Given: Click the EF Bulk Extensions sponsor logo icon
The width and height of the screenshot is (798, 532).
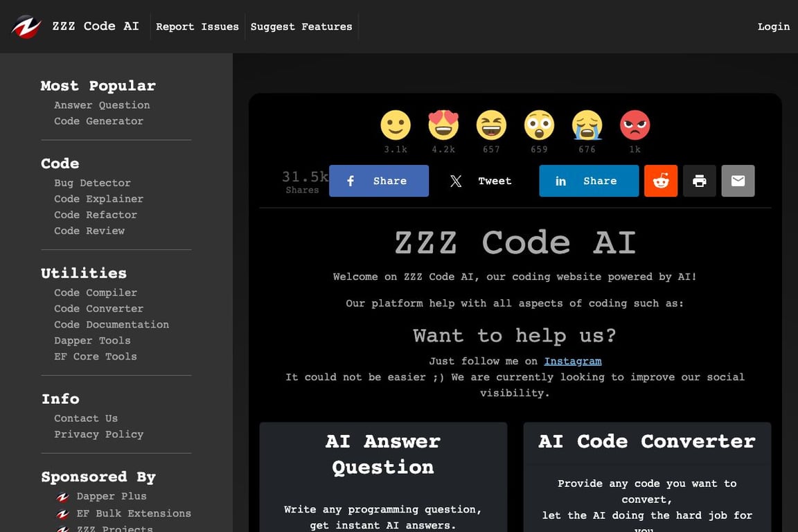Looking at the screenshot, I should tap(62, 514).
